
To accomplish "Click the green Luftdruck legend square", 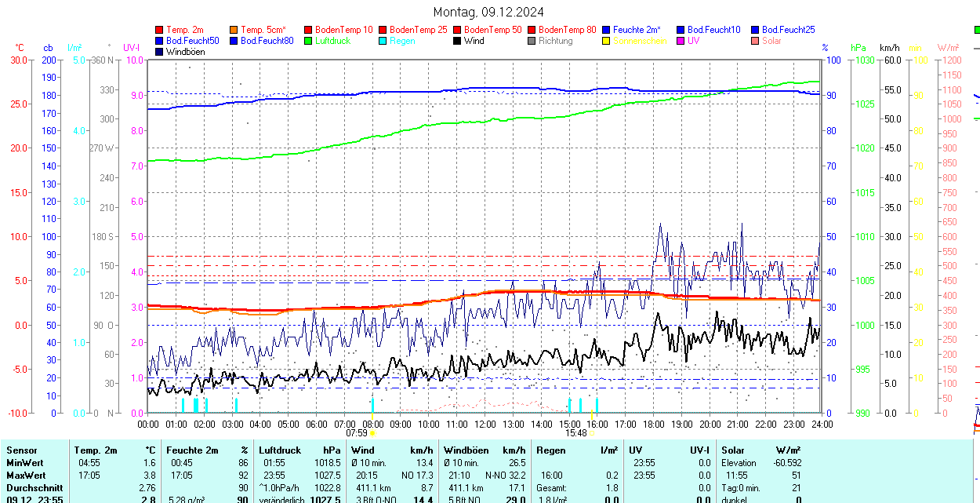I will (309, 41).
